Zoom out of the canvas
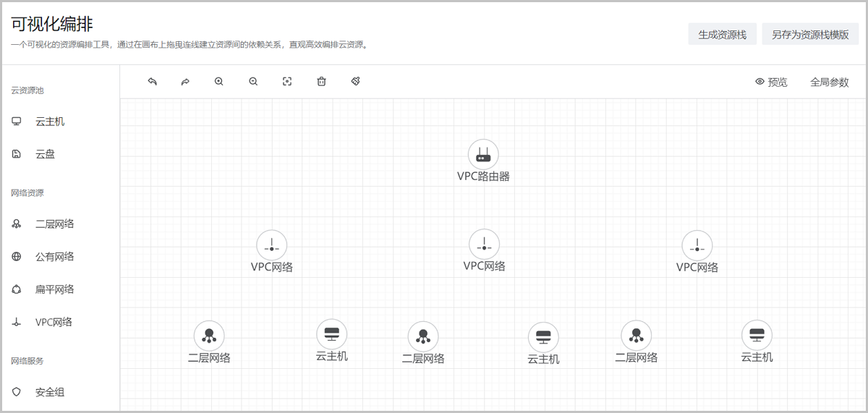 click(253, 82)
